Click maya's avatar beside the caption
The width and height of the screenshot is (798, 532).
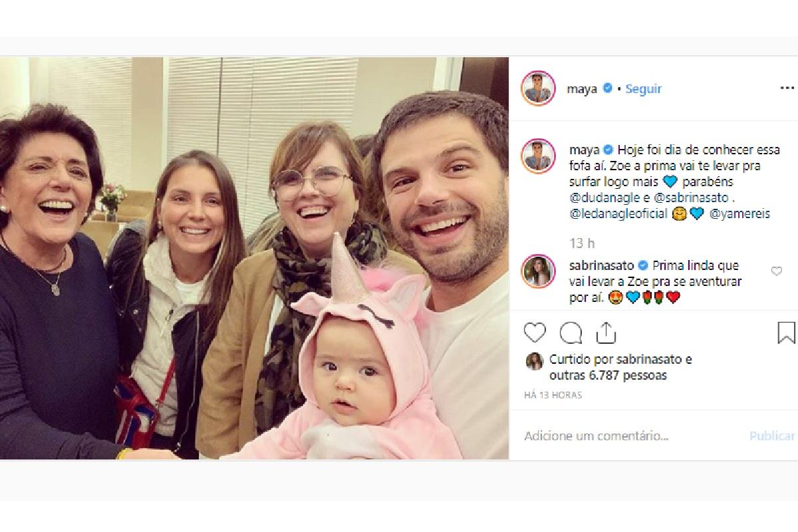(x=538, y=156)
